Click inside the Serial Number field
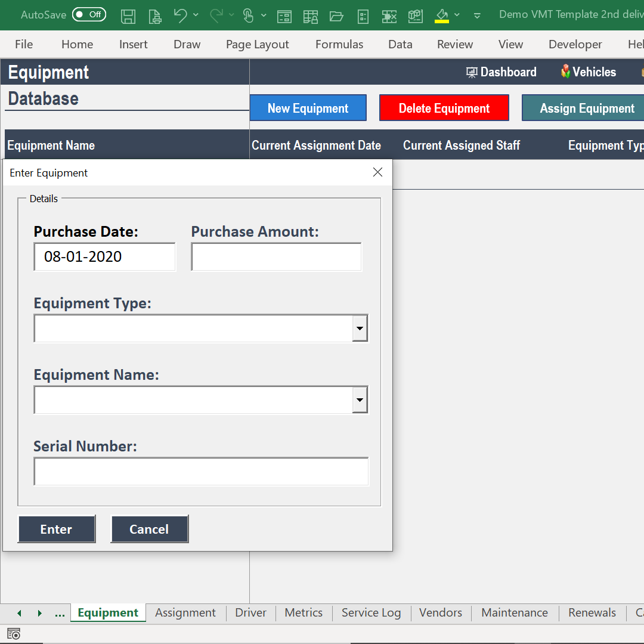This screenshot has width=644, height=644. coord(201,471)
